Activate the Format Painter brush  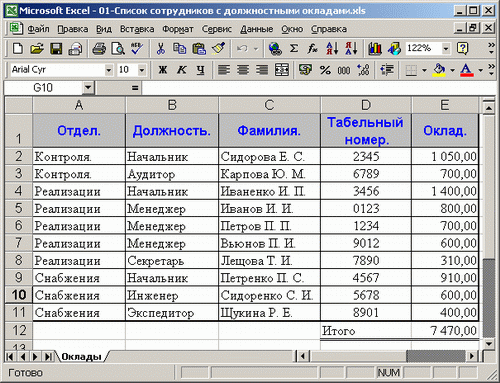(218, 49)
